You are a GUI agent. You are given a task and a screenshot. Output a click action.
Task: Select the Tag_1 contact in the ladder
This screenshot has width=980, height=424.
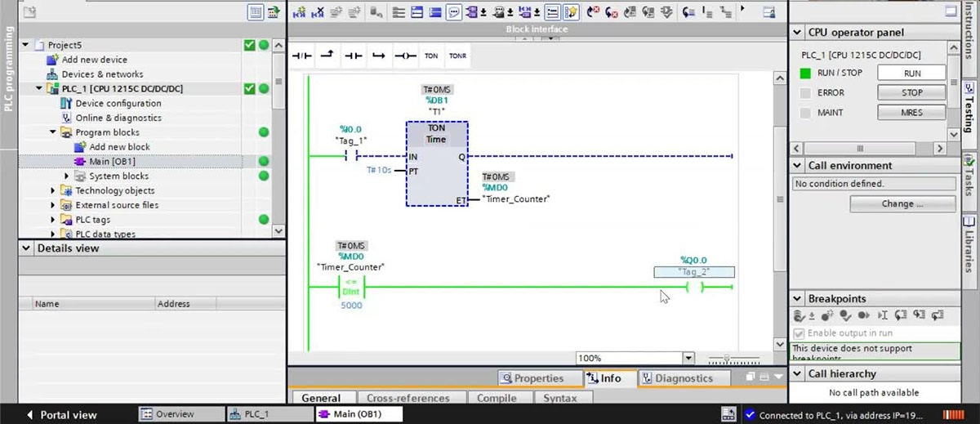[353, 155]
